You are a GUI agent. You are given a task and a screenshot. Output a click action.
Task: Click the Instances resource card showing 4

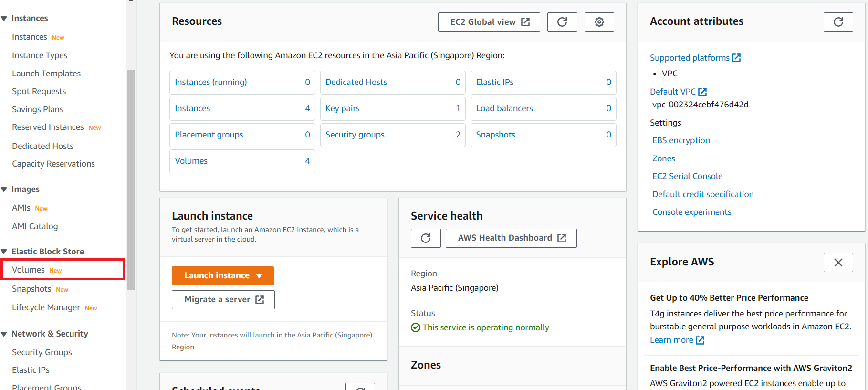pos(242,109)
